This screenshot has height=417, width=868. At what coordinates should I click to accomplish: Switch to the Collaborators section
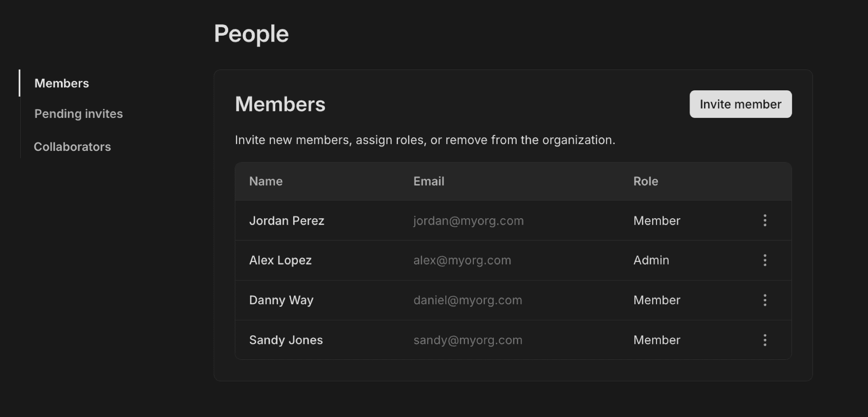(x=72, y=146)
